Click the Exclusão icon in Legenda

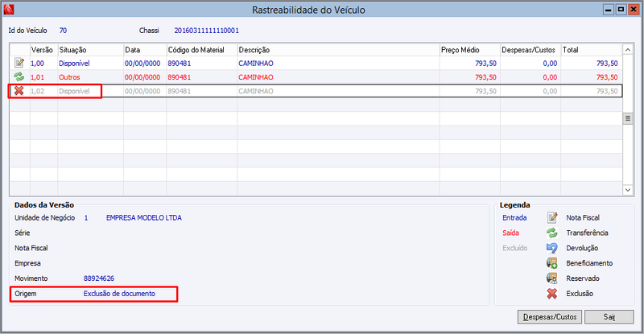pyautogui.click(x=552, y=293)
